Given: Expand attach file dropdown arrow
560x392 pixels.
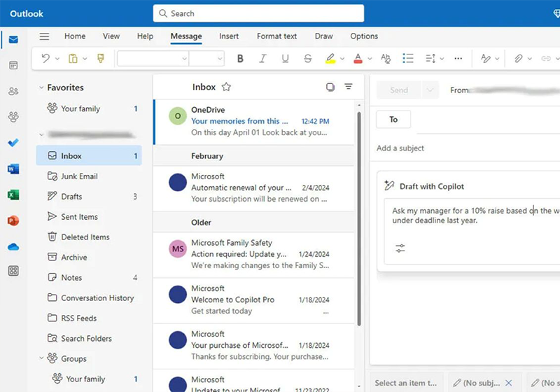Looking at the screenshot, I should tap(530, 59).
